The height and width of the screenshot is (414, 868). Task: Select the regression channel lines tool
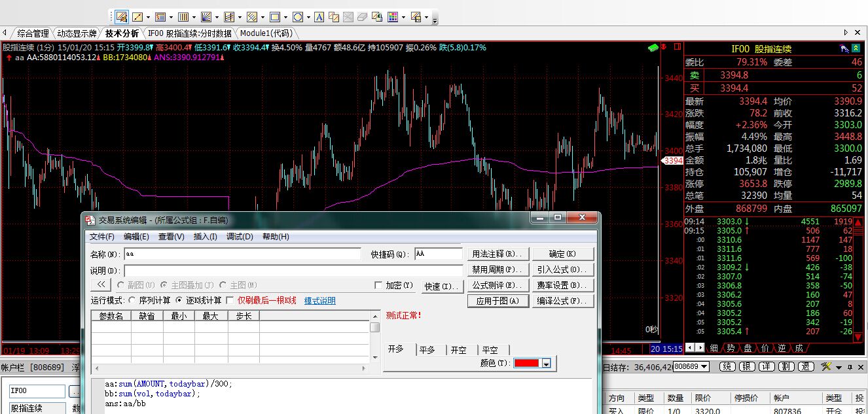228,17
